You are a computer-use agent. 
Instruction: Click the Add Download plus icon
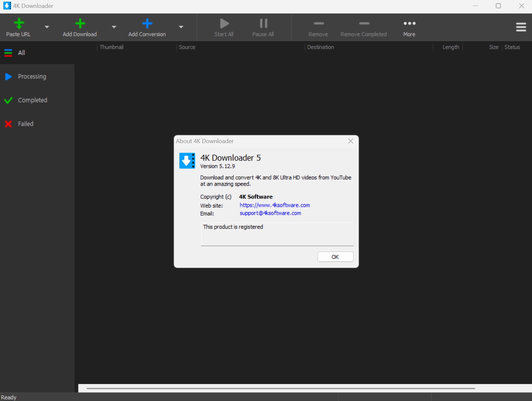80,23
